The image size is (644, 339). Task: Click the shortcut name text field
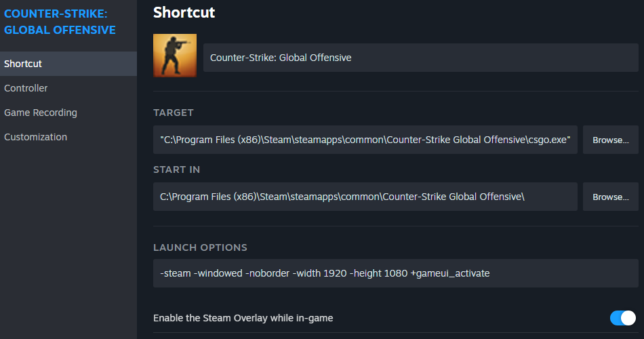pyautogui.click(x=420, y=58)
